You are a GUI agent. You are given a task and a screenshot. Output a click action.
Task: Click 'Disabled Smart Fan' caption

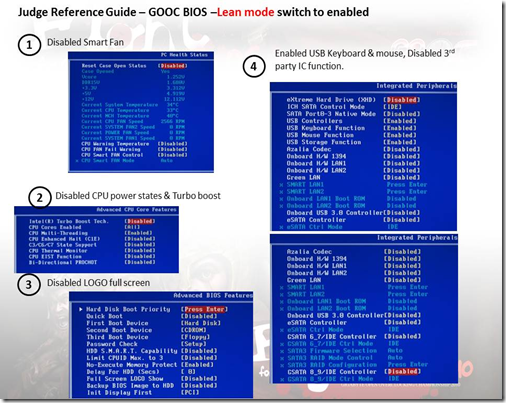tap(85, 42)
